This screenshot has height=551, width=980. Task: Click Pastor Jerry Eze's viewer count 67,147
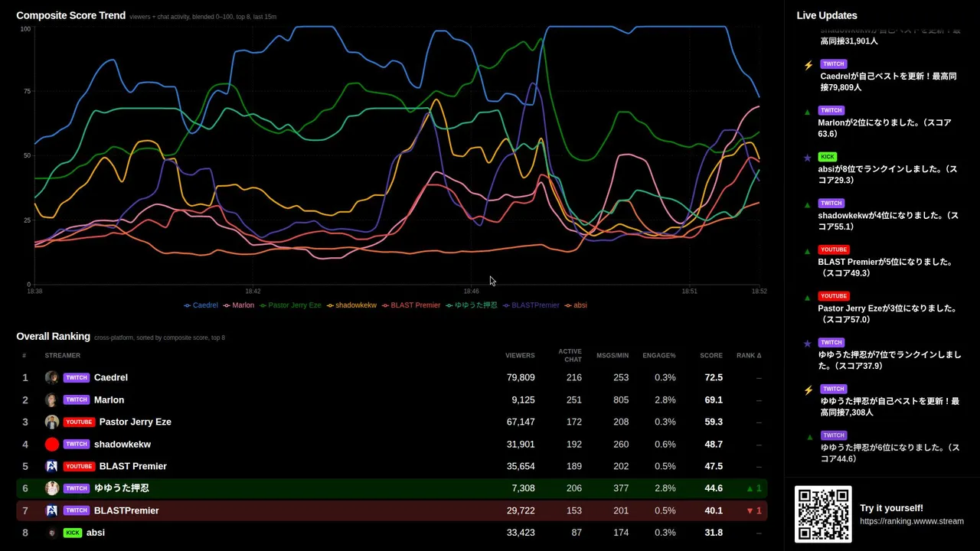pyautogui.click(x=521, y=422)
